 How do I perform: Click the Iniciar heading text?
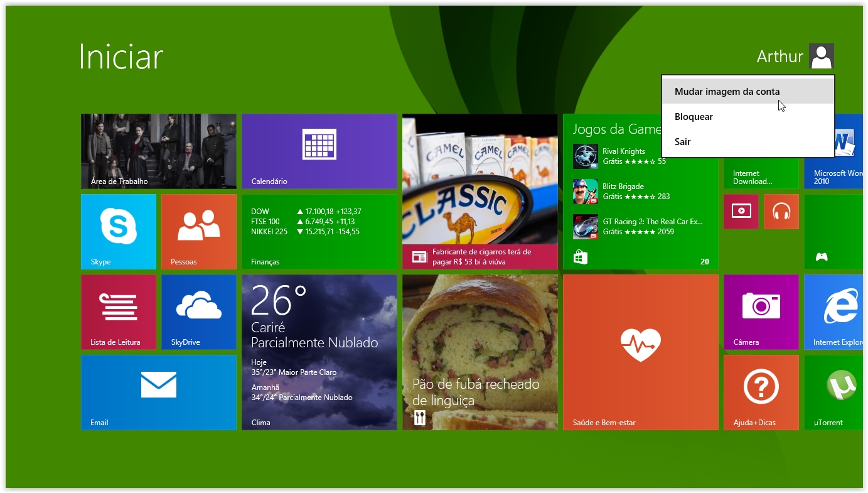click(121, 57)
